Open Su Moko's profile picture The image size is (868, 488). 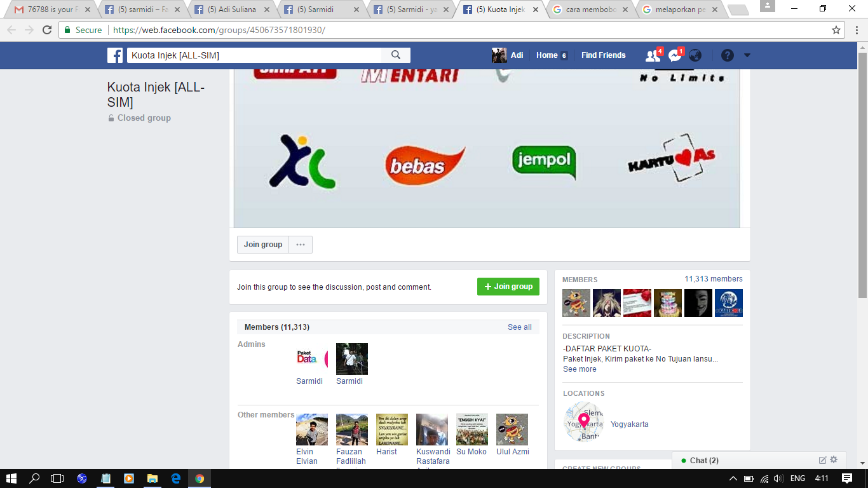472,430
